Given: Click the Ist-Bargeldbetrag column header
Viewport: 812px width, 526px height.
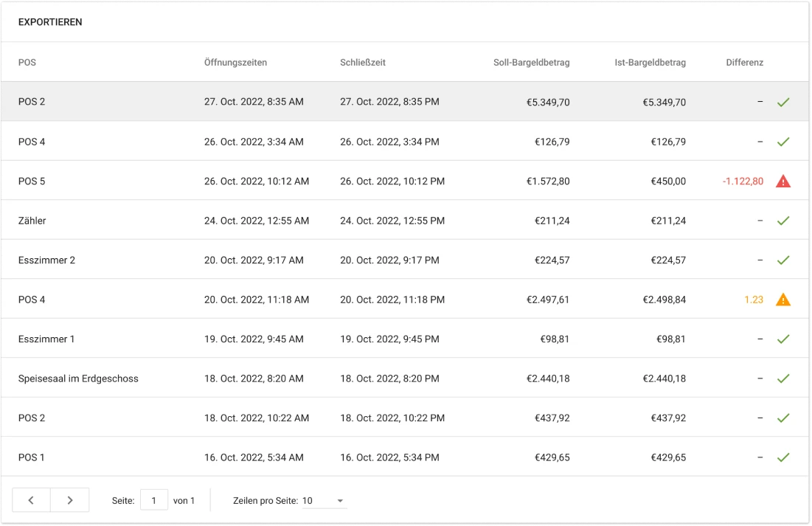Looking at the screenshot, I should point(650,63).
